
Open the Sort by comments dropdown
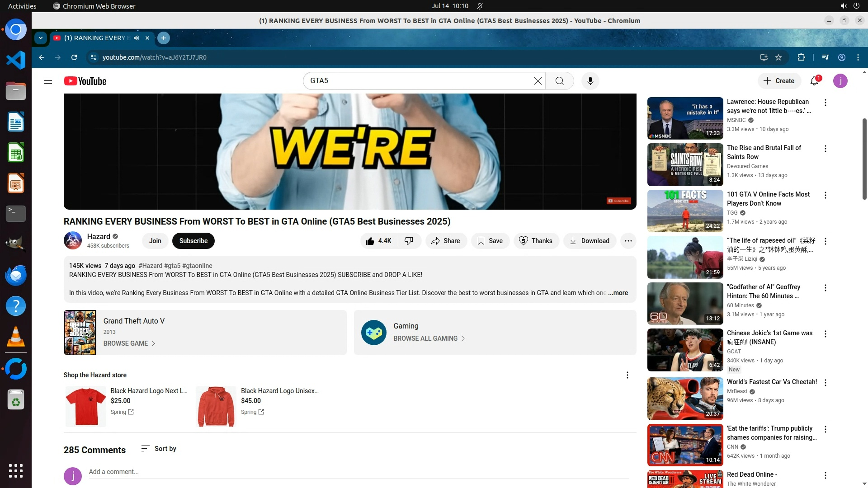(x=159, y=449)
